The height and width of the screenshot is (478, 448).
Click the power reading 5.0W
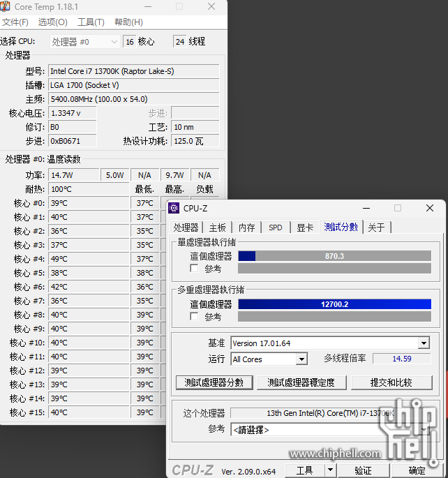[115, 175]
